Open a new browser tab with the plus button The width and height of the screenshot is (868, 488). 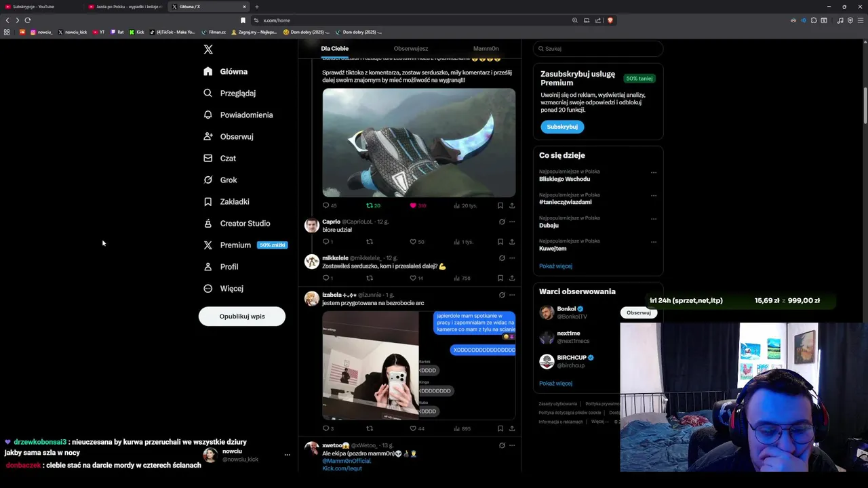(256, 7)
